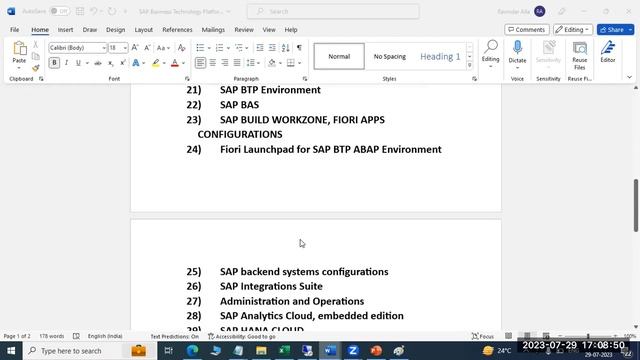
Task: Switch to the Layout tab
Action: tap(144, 30)
